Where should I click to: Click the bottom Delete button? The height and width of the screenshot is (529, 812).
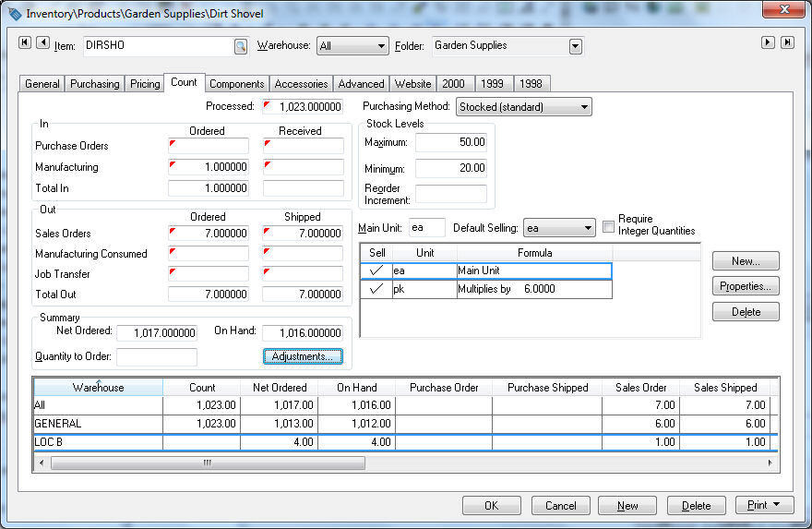pos(696,505)
